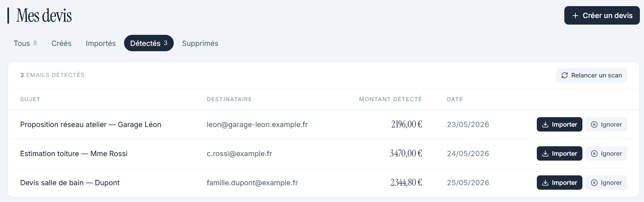Select the Importés tab

101,43
